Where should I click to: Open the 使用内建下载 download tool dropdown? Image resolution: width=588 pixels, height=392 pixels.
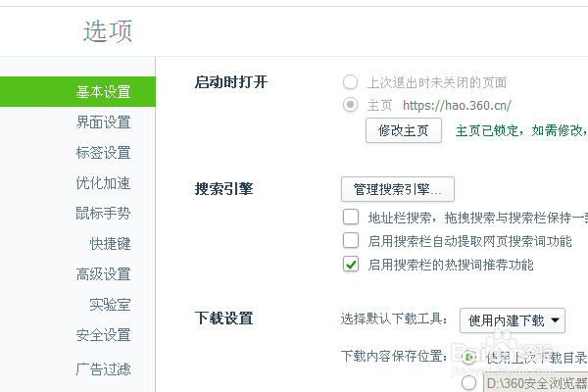(x=513, y=320)
